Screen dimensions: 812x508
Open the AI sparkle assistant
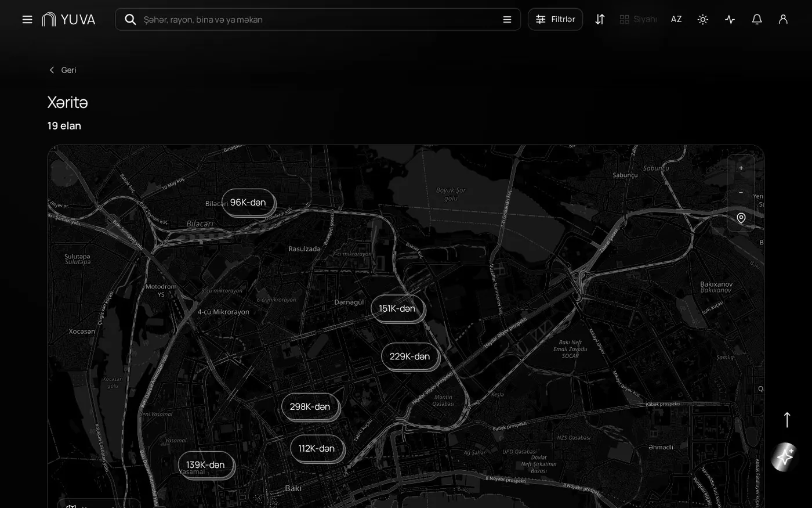[785, 457]
